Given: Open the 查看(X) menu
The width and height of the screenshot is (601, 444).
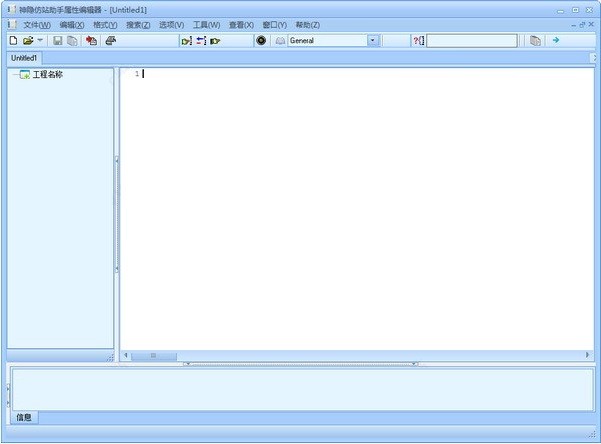Looking at the screenshot, I should (x=241, y=25).
